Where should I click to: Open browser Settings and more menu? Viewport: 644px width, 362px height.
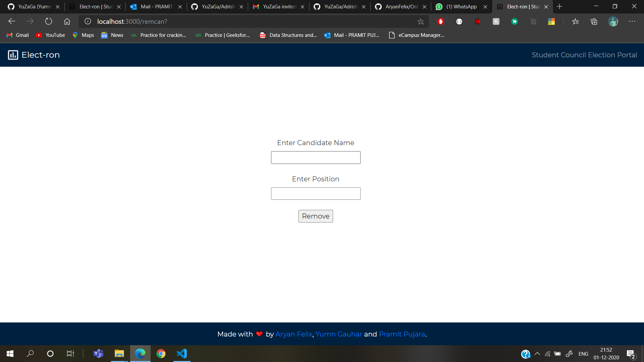(632, 21)
